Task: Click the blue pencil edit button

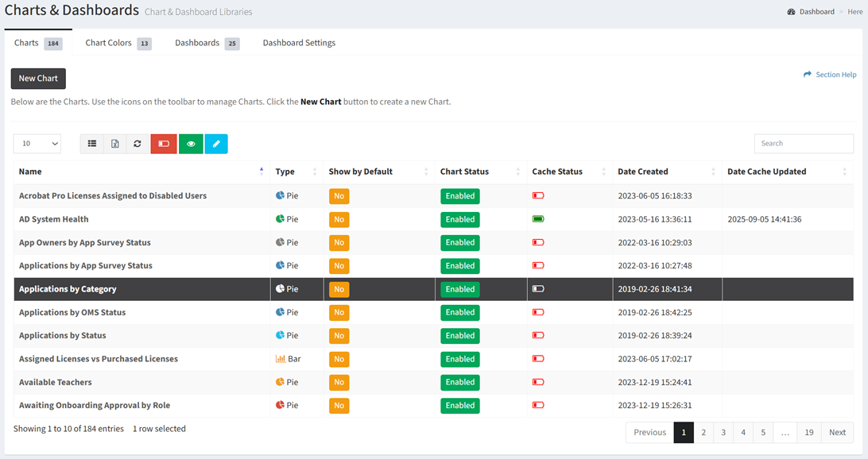Action: [216, 144]
